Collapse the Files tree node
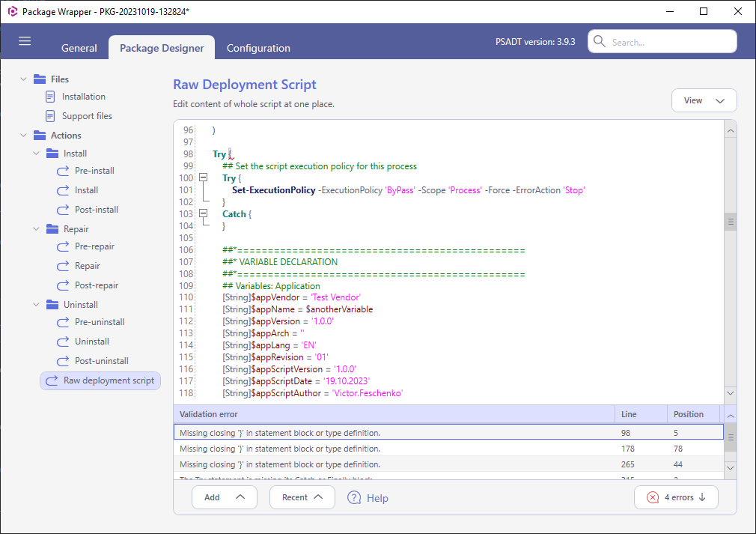This screenshot has height=534, width=756. 23,79
